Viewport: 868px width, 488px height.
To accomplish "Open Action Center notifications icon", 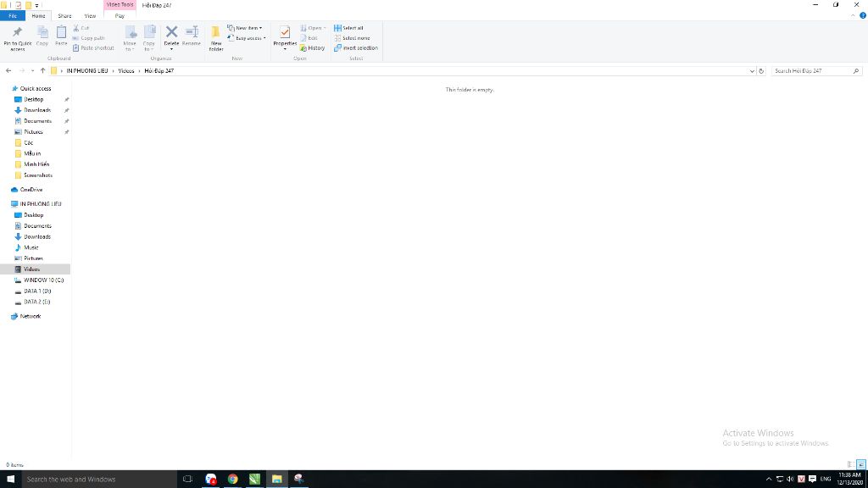I will coord(812,480).
